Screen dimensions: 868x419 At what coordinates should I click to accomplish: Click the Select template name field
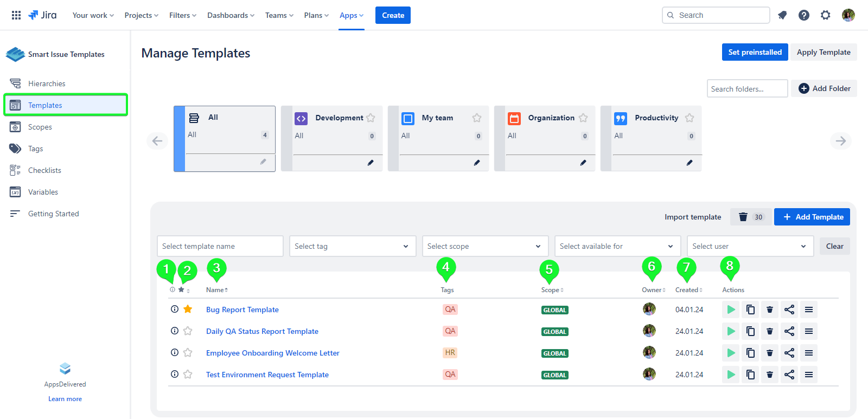click(220, 246)
